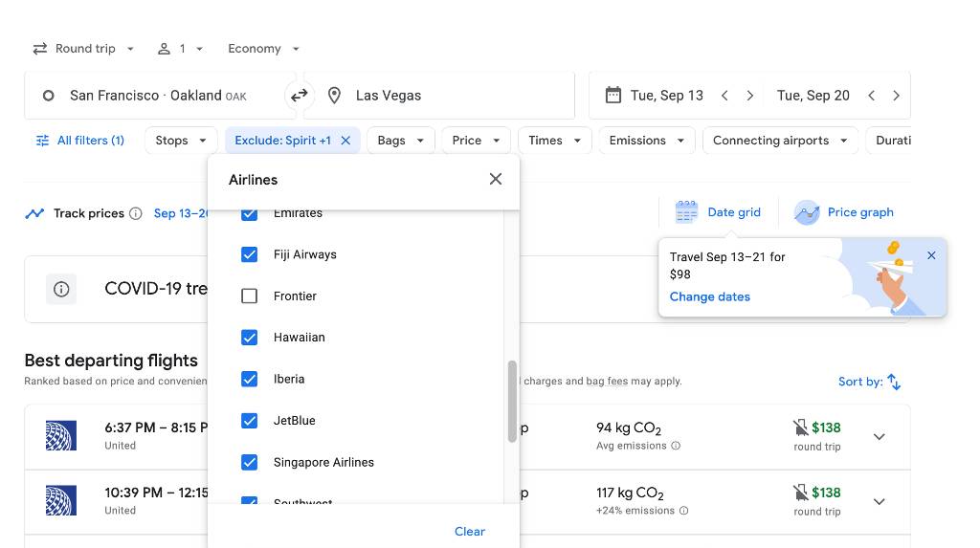Remove the Exclude: Spirit +1 filter
The image size is (980, 548).
click(x=345, y=141)
